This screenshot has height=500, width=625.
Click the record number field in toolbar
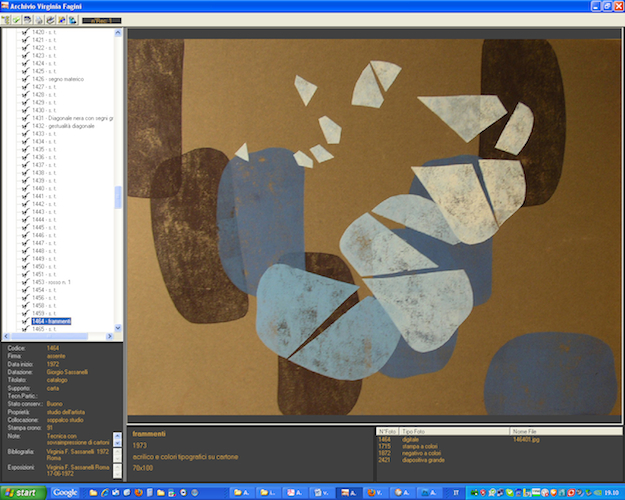pyautogui.click(x=102, y=20)
